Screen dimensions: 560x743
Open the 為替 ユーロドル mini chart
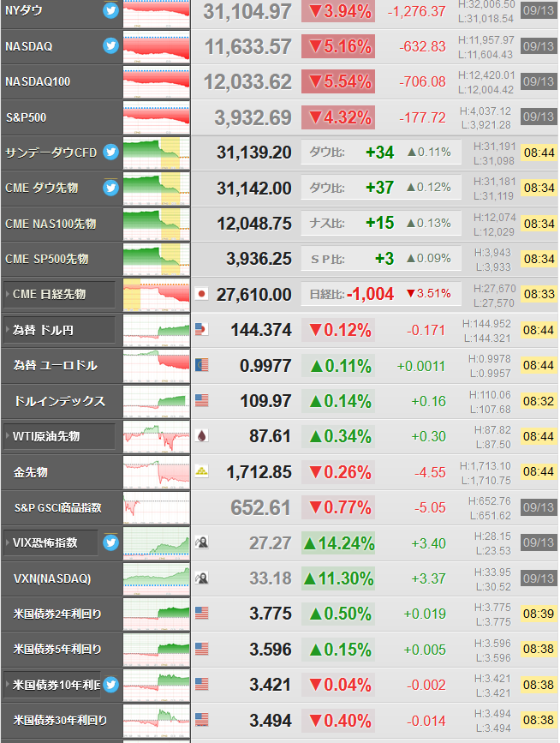point(156,366)
